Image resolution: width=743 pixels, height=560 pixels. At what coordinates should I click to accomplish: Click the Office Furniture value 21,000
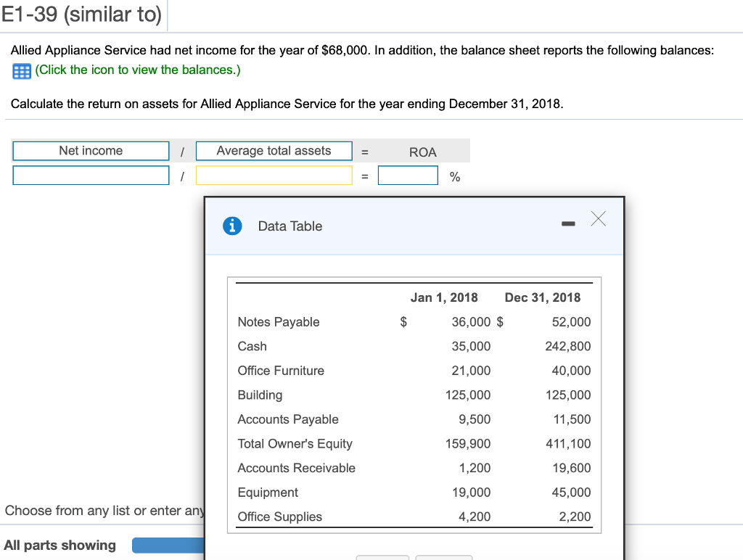[471, 371]
